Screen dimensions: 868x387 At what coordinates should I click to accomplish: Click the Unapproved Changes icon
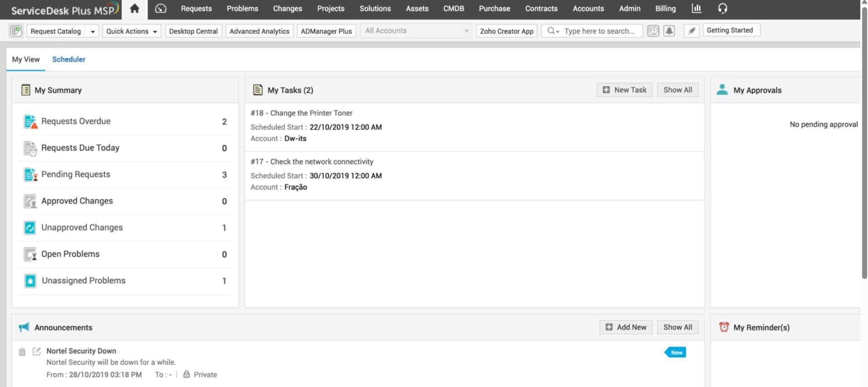[30, 228]
